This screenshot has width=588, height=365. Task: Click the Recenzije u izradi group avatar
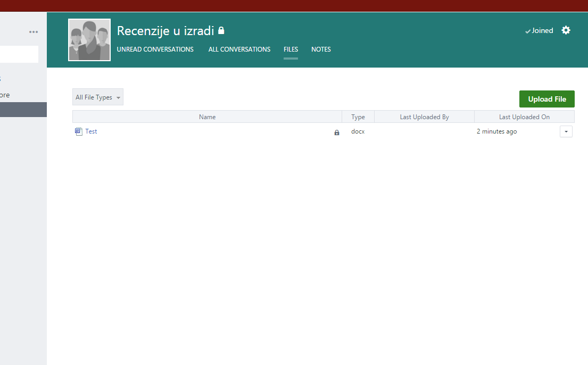coord(89,40)
